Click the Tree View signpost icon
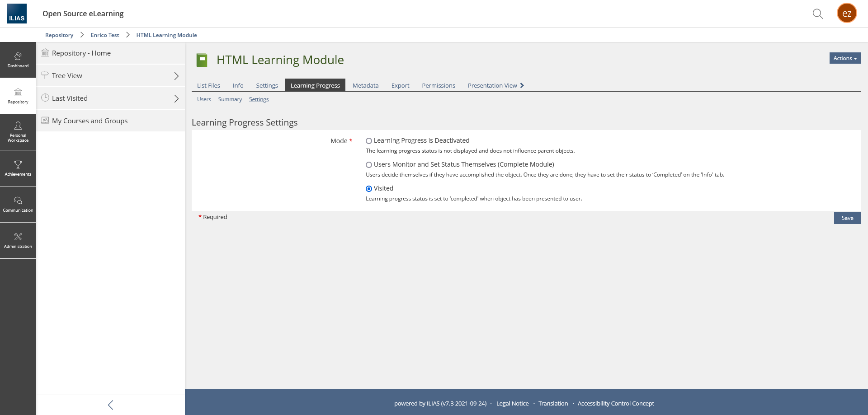Image resolution: width=868 pixels, height=415 pixels. 45,75
